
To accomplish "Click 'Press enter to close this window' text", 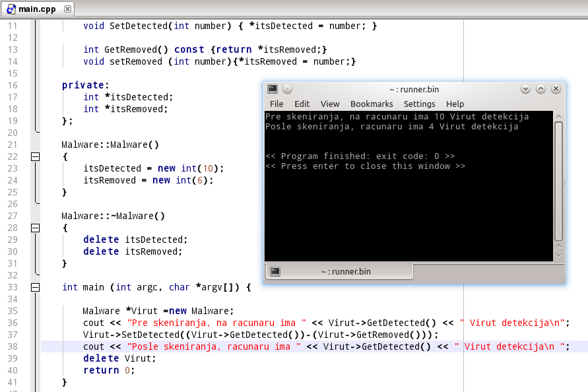I will click(365, 166).
